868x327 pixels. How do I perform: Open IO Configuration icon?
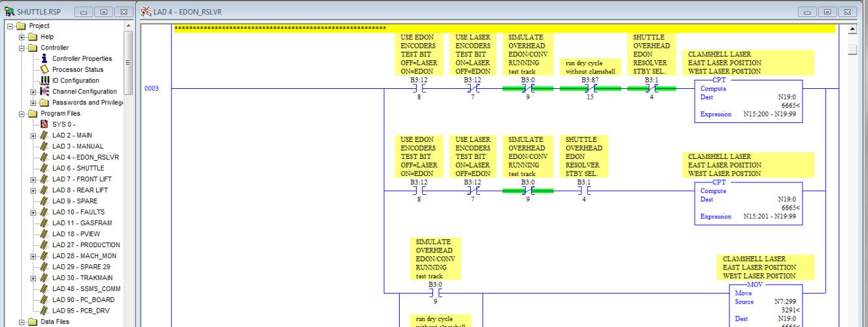(44, 80)
